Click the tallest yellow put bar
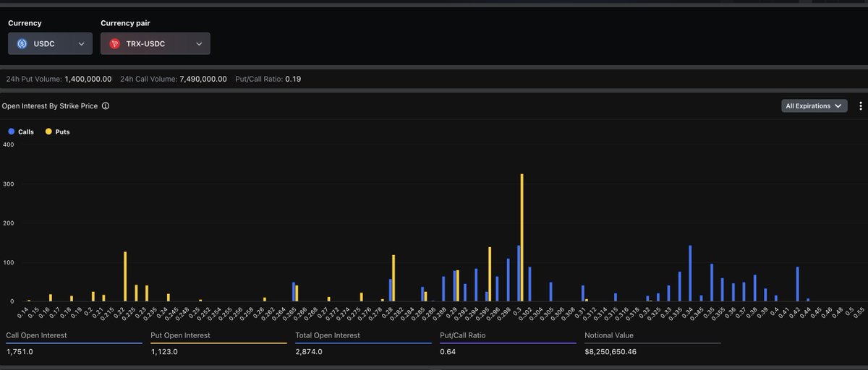Viewport: 868px width, 370px height. pyautogui.click(x=522, y=237)
